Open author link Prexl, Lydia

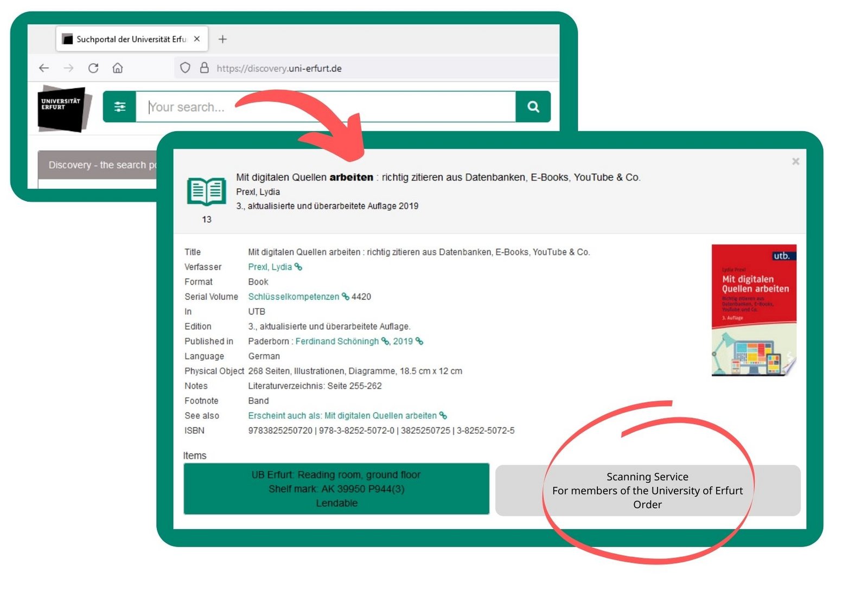point(270,267)
